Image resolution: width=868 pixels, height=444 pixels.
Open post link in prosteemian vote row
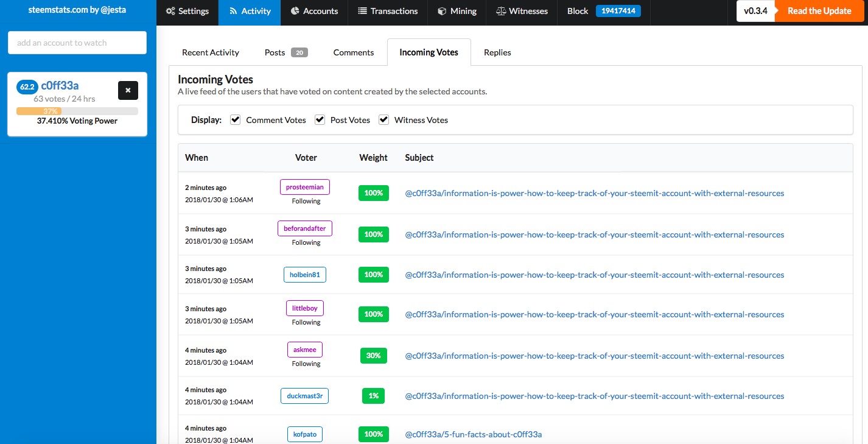pyautogui.click(x=595, y=193)
